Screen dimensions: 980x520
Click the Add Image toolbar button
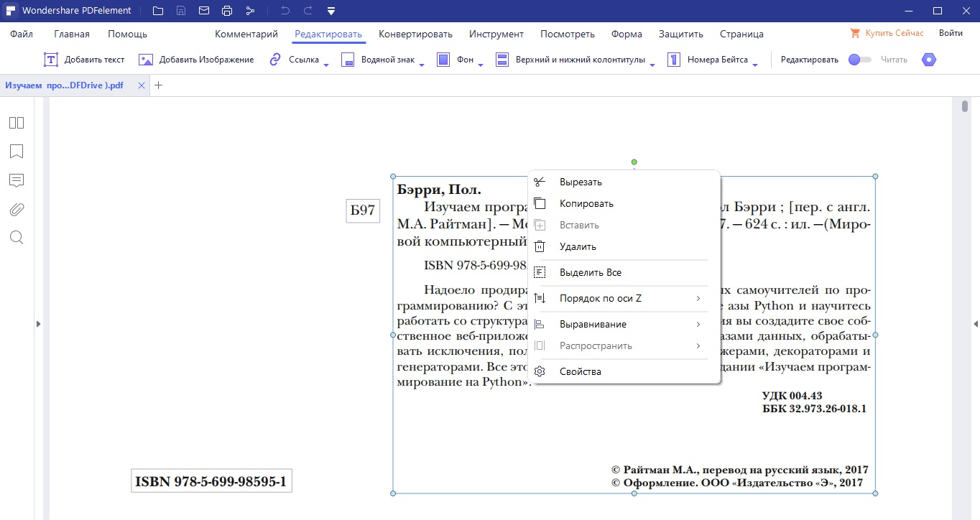tap(196, 60)
